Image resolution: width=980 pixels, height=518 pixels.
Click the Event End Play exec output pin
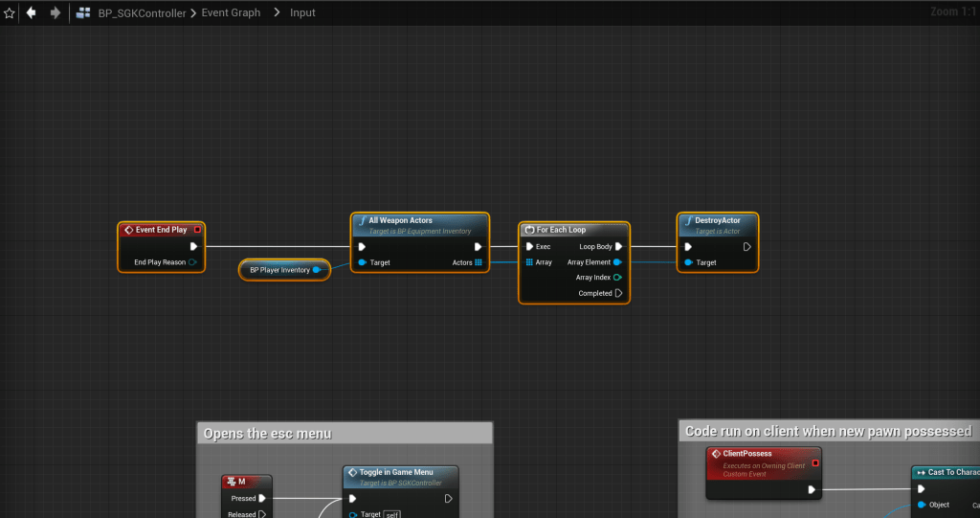click(x=193, y=246)
